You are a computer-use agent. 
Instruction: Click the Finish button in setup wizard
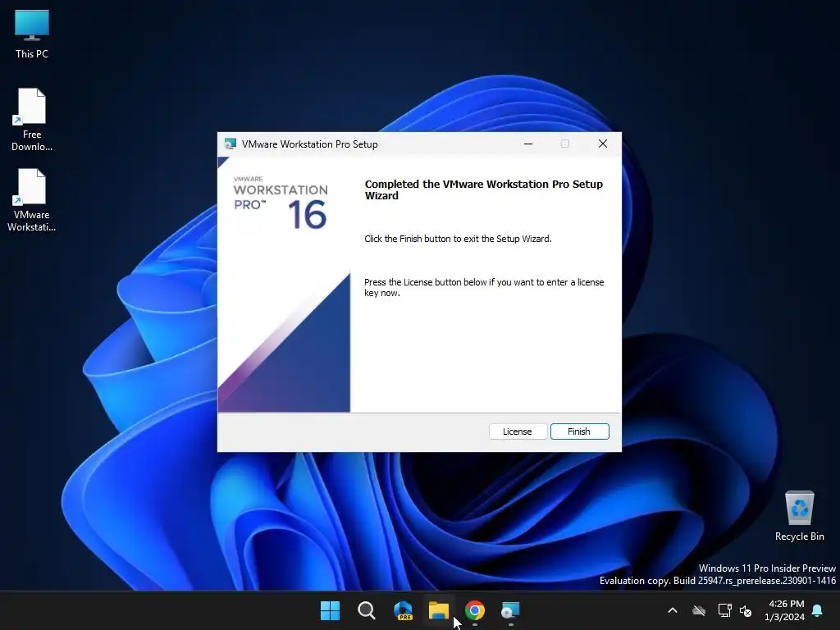tap(580, 431)
